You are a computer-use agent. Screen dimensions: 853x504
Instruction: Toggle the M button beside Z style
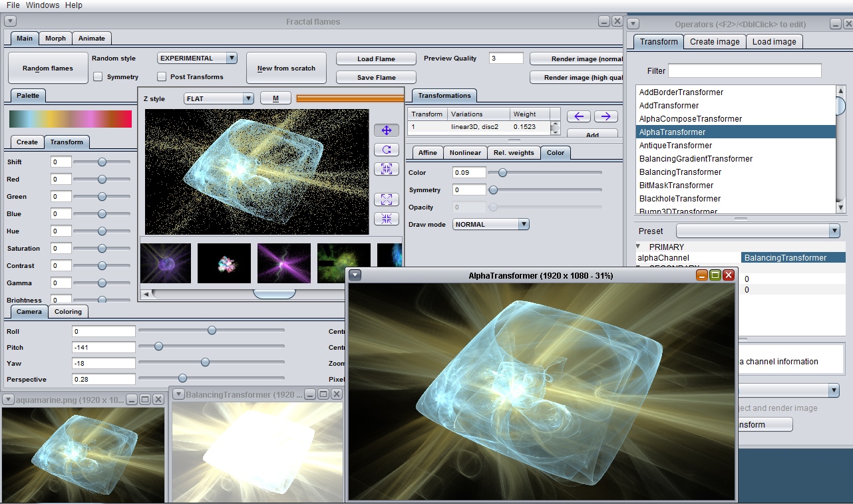pyautogui.click(x=275, y=98)
